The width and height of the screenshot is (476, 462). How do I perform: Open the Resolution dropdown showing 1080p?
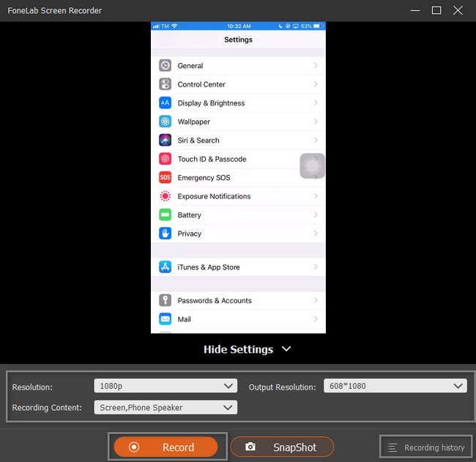(x=166, y=386)
